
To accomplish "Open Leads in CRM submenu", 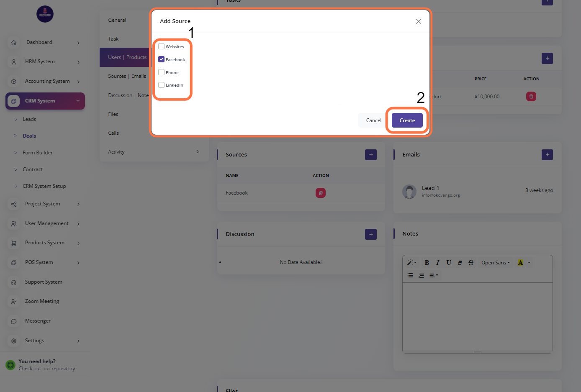I will click(x=29, y=119).
